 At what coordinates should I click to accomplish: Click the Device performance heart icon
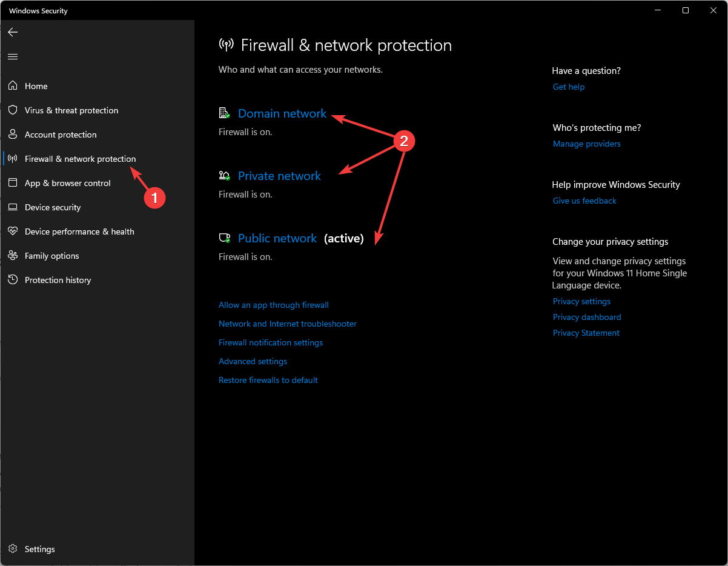pos(13,231)
